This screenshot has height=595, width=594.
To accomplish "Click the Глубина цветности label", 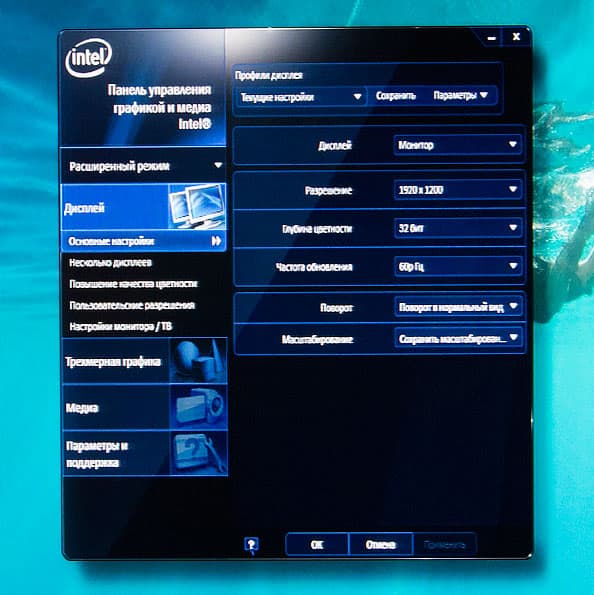I will [x=317, y=229].
